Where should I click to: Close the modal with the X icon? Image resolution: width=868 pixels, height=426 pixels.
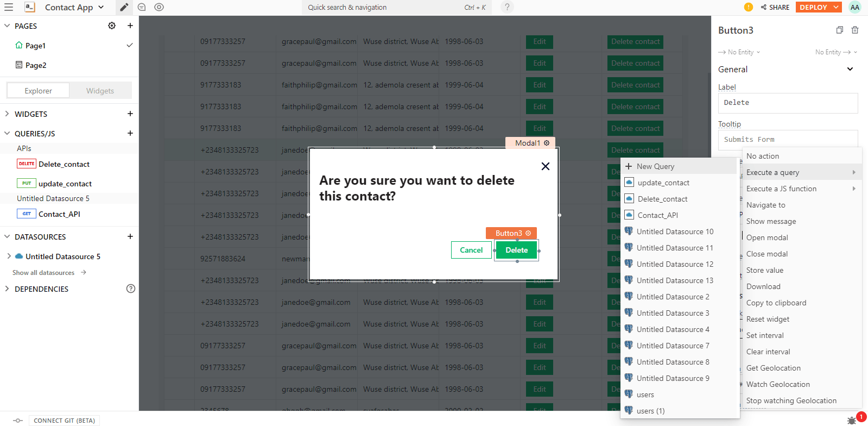[x=546, y=166]
